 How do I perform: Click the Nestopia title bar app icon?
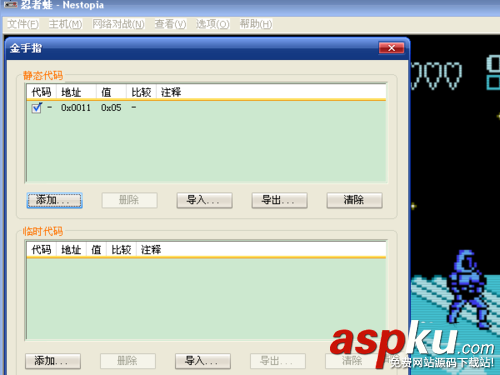coord(10,4)
